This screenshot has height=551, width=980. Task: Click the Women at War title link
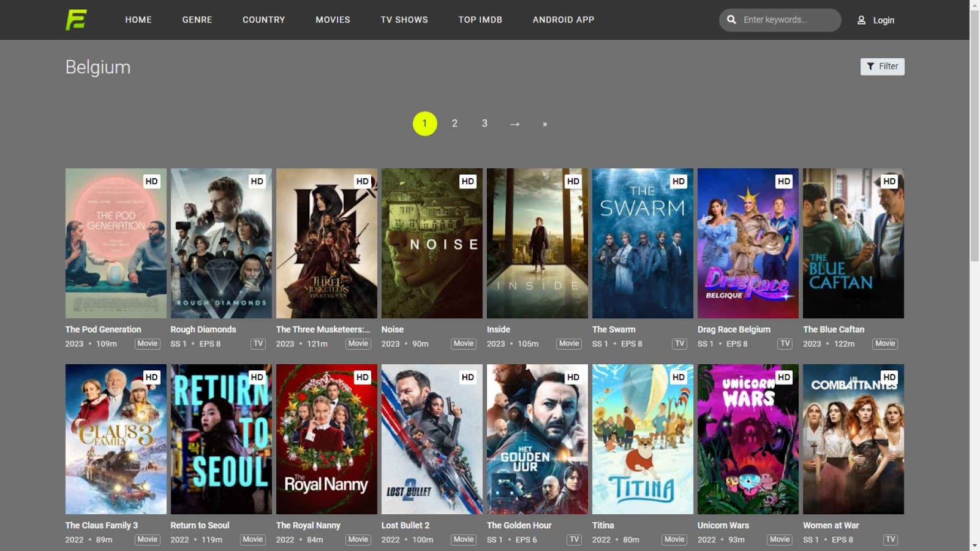coord(831,525)
